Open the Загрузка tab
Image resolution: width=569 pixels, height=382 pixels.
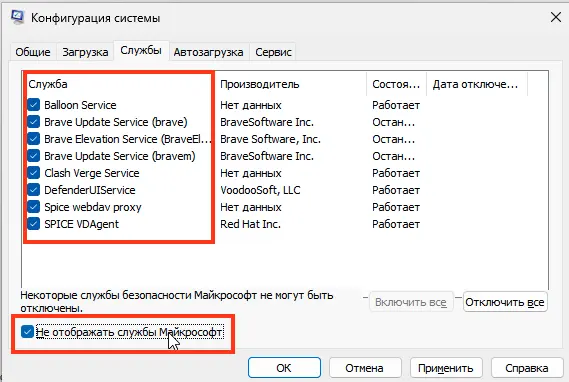point(85,52)
